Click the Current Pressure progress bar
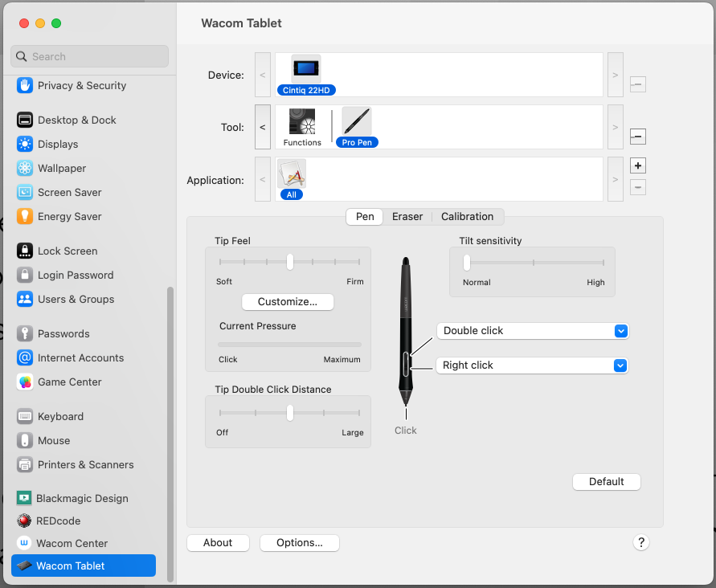This screenshot has height=588, width=716. coord(289,345)
